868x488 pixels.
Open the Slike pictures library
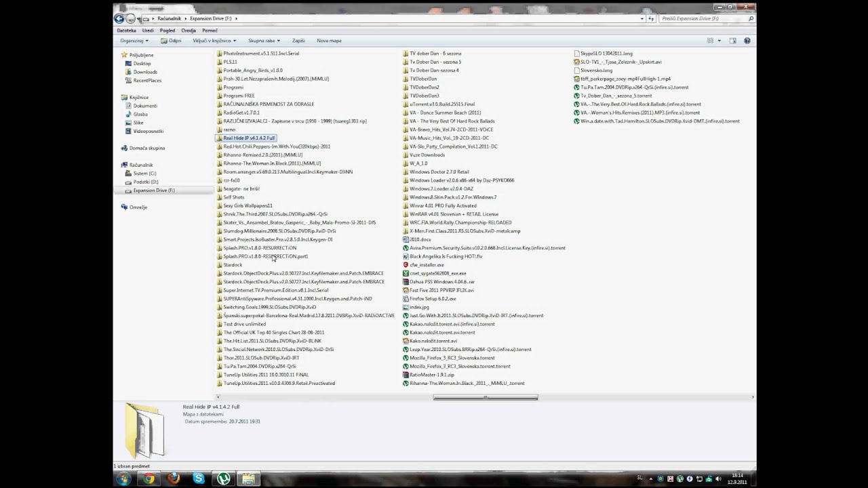click(138, 123)
